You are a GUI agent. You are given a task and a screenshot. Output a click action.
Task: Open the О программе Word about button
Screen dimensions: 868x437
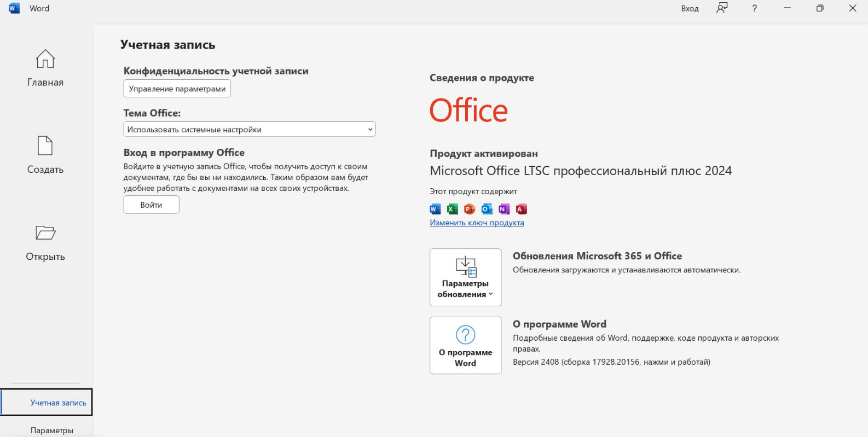[465, 346]
